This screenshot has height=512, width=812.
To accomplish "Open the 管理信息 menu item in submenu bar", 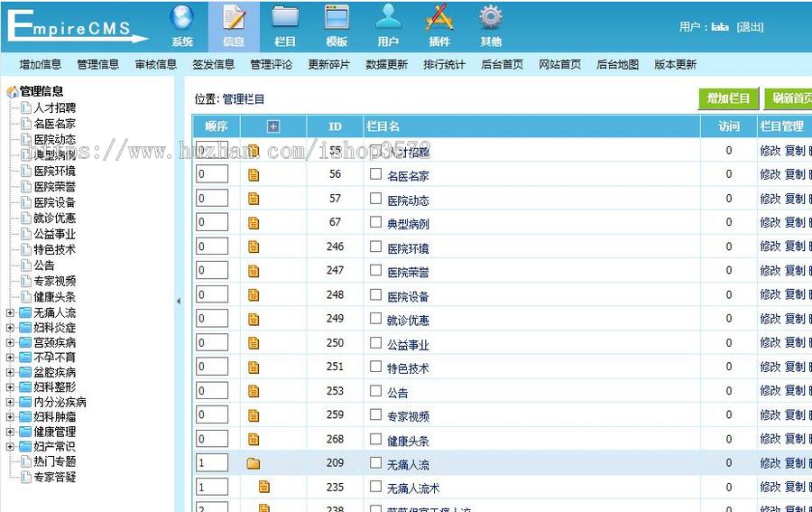I will (97, 65).
